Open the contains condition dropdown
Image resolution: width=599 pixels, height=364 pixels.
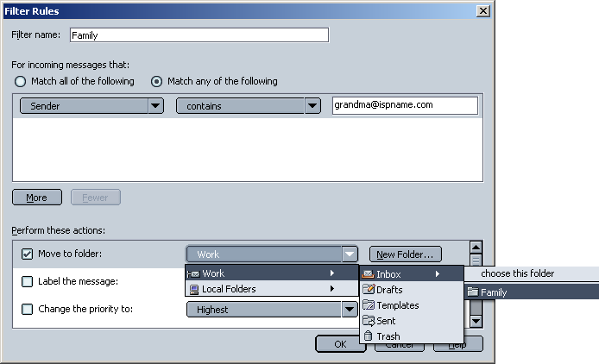coord(249,105)
